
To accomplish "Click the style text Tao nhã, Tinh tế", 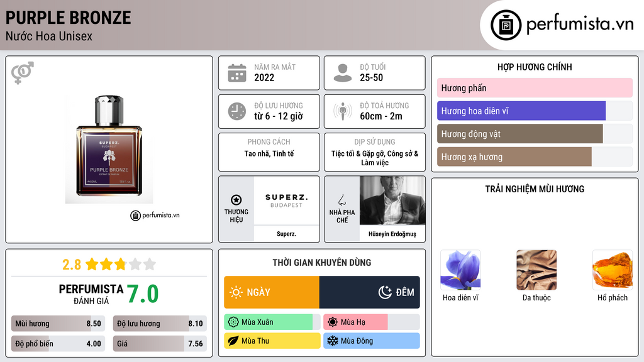I will 269,153.
